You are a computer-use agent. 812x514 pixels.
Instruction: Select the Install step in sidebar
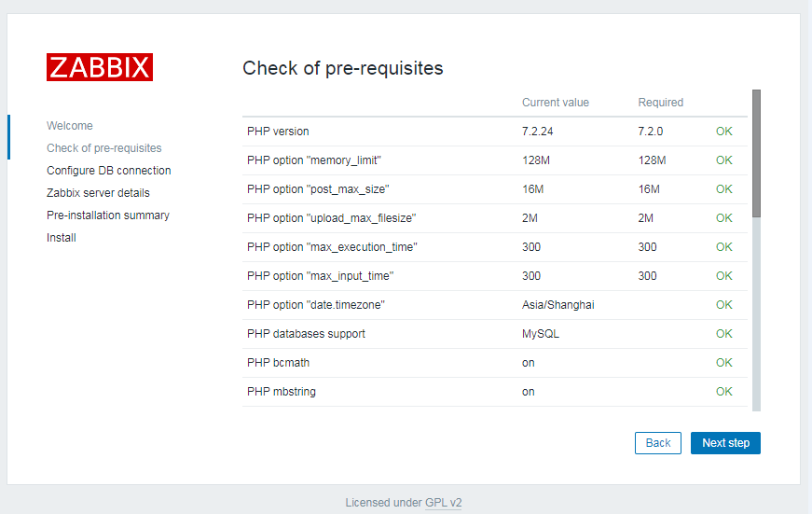click(62, 238)
